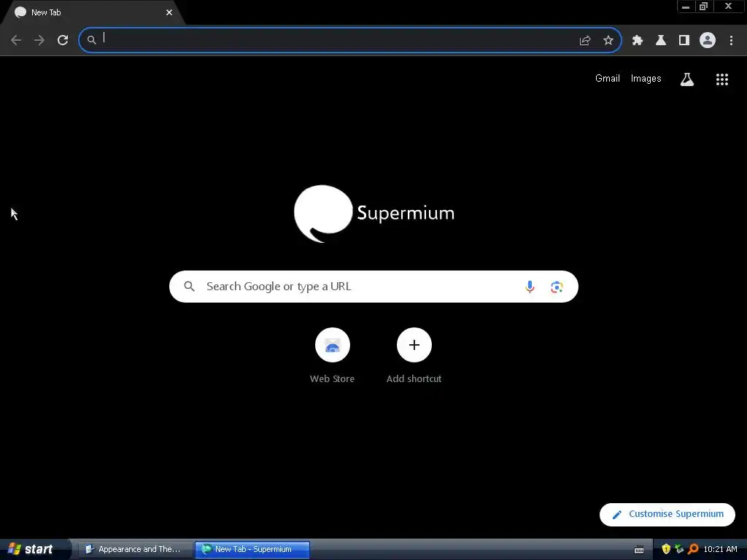The height and width of the screenshot is (560, 747).
Task: Click the Search Google or type a URL box
Action: point(373,287)
